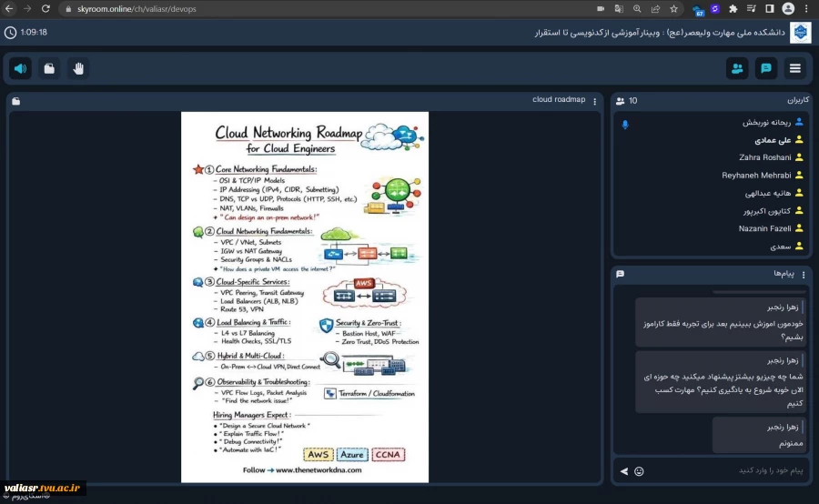Viewport: 819px width, 504px height.
Task: Click the blue extension badge showing 67
Action: point(698,10)
